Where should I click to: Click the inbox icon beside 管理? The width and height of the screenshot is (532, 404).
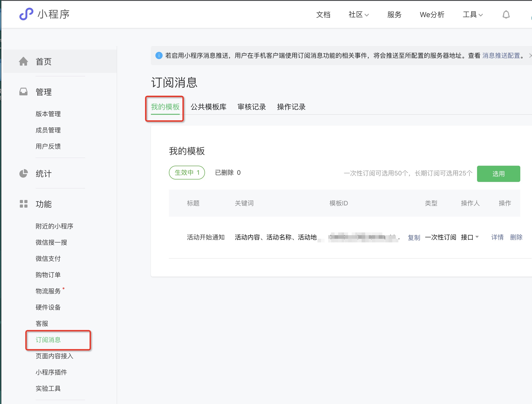point(23,92)
